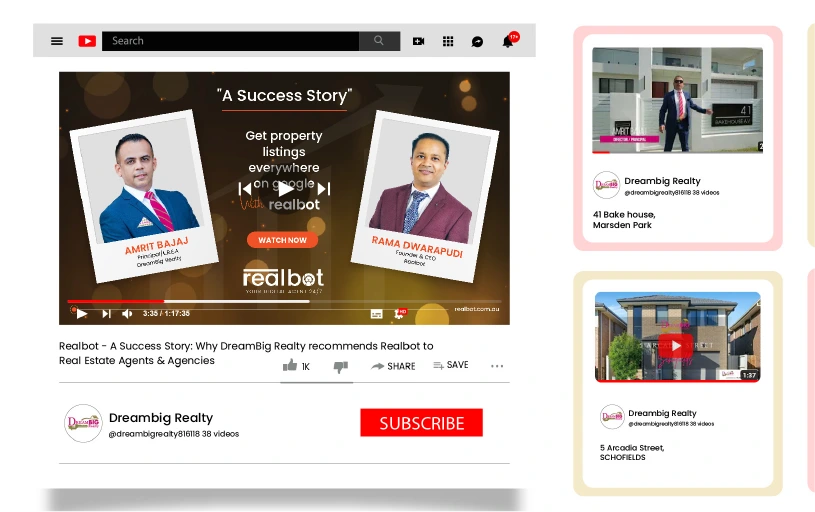815x512 pixels.
Task: Click the next-track icon in control bar
Action: (107, 313)
